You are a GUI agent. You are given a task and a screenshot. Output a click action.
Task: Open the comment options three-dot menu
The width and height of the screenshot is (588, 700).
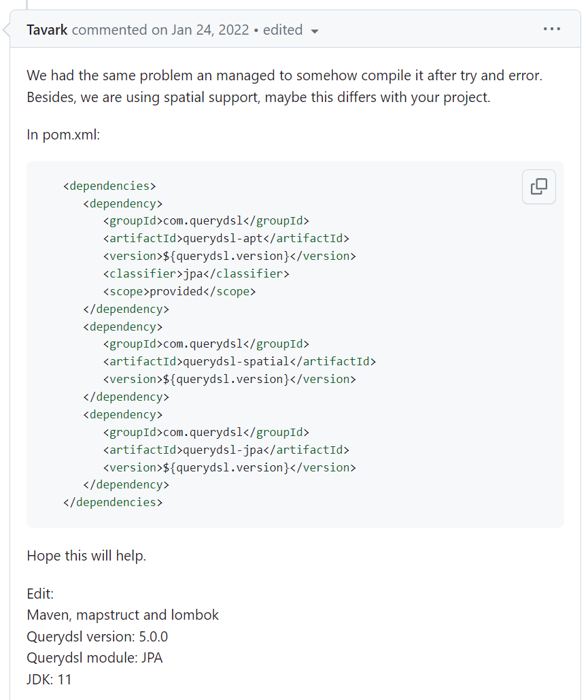point(551,29)
